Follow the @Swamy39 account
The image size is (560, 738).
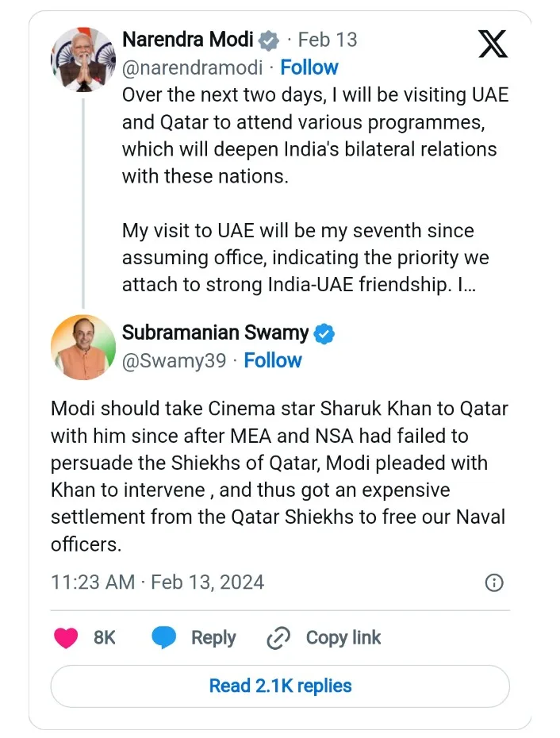[x=273, y=360]
